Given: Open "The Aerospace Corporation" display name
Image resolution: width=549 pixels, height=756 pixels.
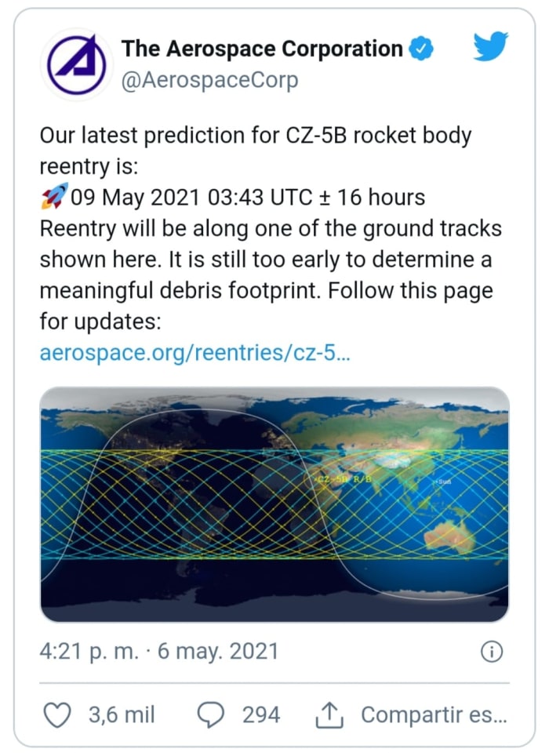Looking at the screenshot, I should point(262,49).
